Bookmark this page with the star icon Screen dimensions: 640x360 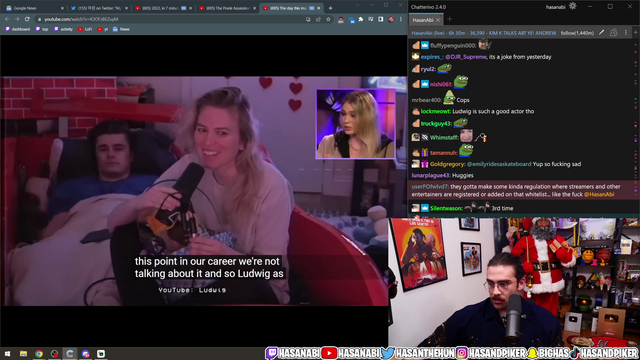pos(328,19)
